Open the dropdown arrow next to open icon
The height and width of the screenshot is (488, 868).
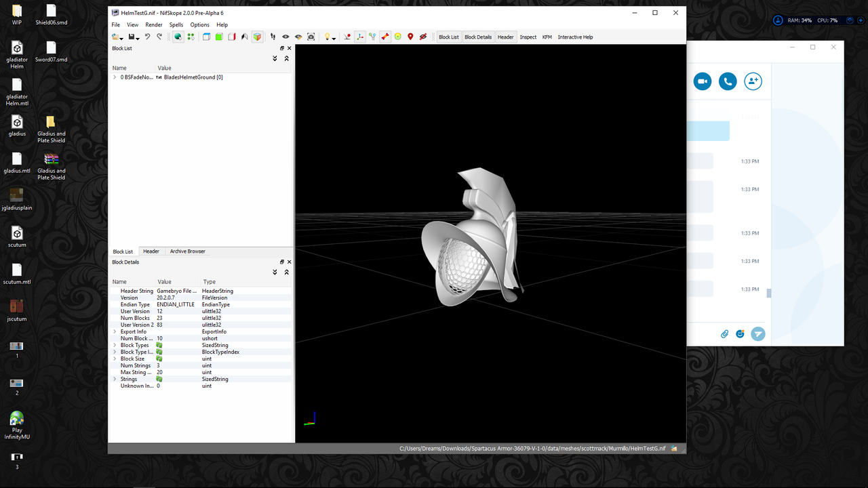click(121, 39)
